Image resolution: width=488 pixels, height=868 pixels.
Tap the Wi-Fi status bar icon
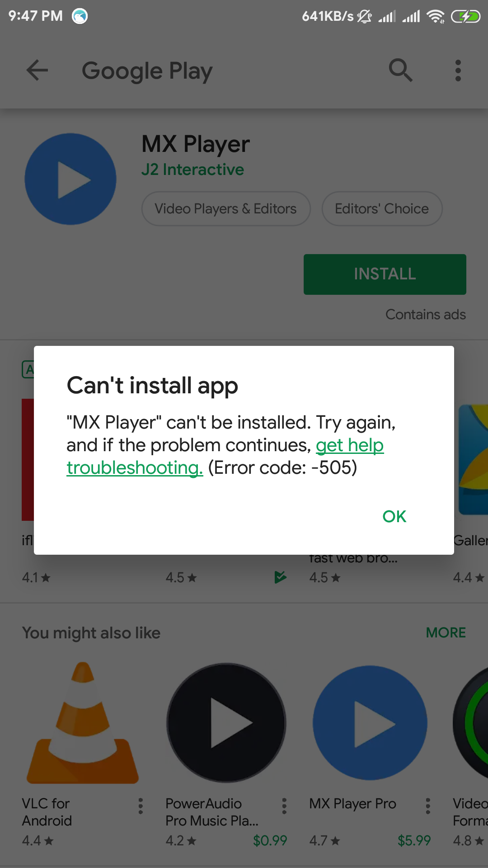coord(436,17)
